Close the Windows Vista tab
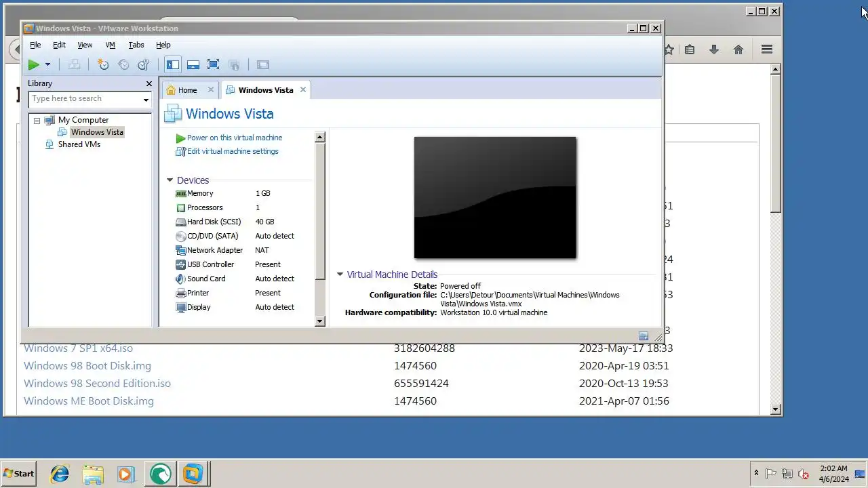 point(303,89)
